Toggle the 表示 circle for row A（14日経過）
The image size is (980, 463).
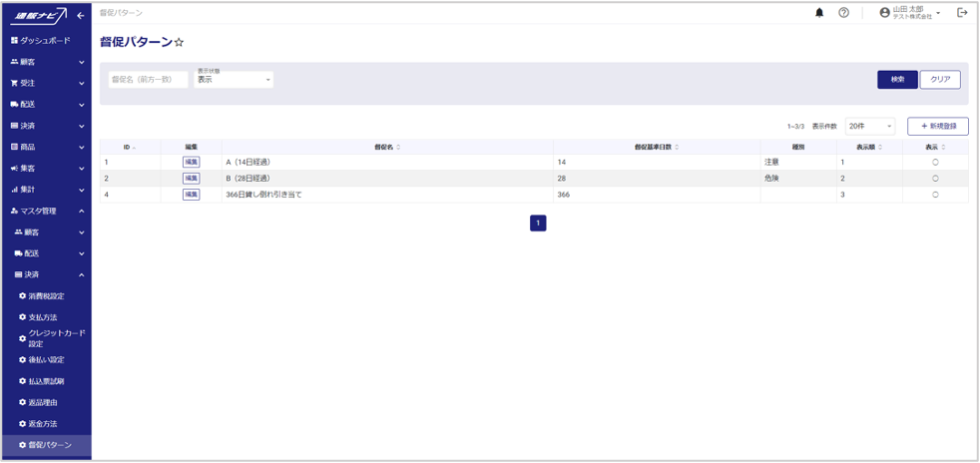[x=935, y=162]
